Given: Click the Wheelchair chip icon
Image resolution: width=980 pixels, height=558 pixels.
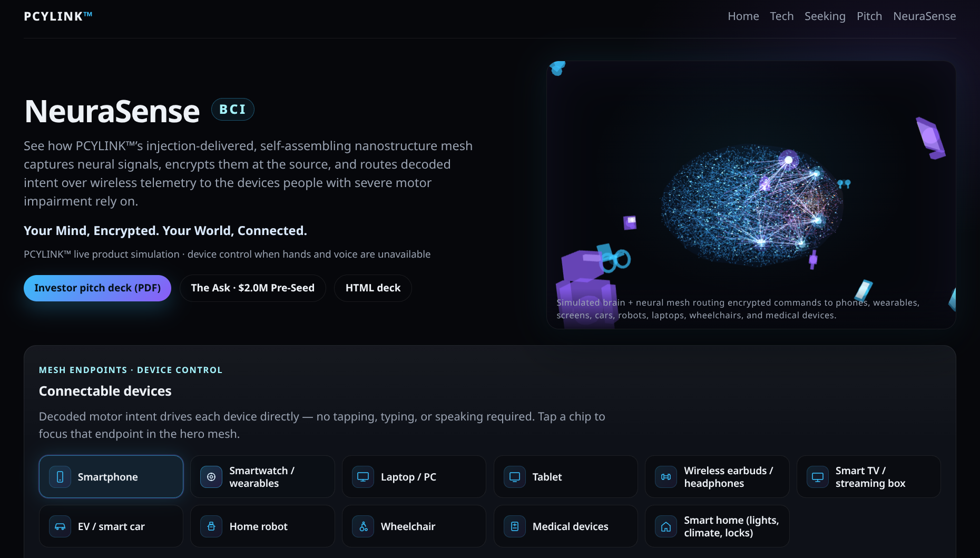Looking at the screenshot, I should tap(363, 526).
